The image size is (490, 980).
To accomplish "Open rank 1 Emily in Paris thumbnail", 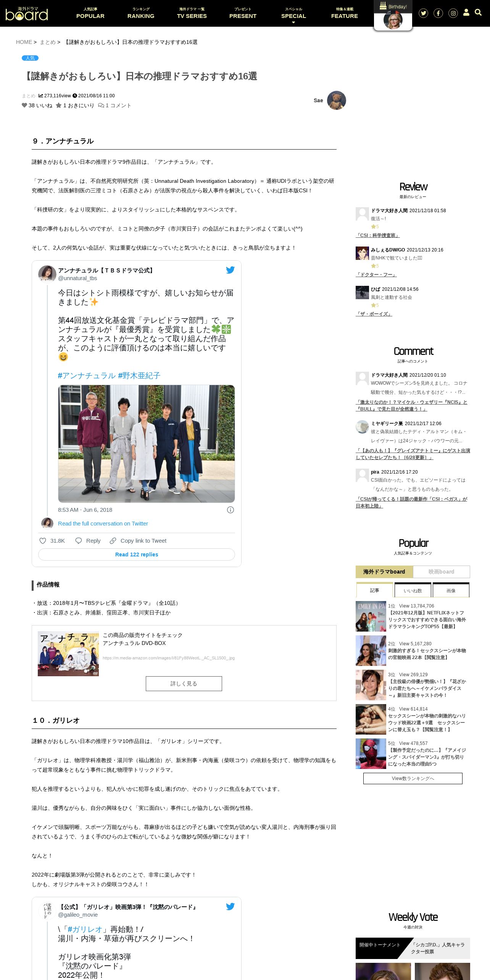I will tap(371, 616).
